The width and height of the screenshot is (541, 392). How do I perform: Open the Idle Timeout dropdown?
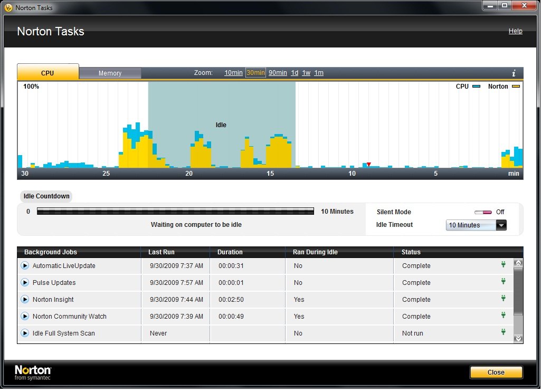(476, 226)
